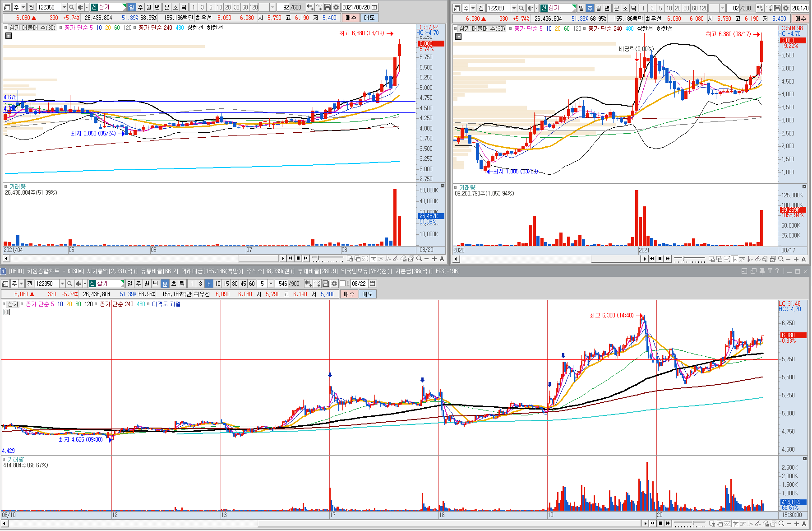
Task: Expand 주 type dropdown in minute chart
Action: [x=21, y=284]
